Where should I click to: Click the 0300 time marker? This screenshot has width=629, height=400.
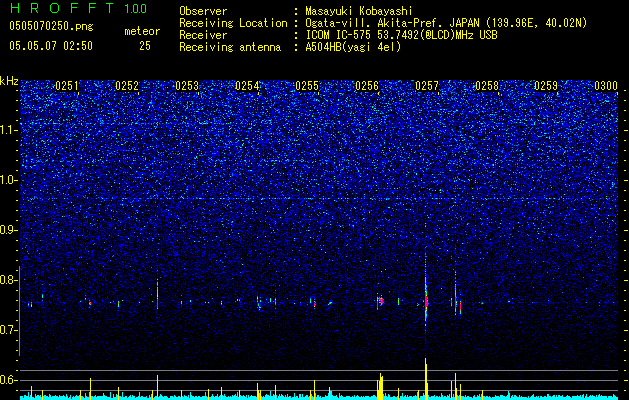tap(606, 86)
